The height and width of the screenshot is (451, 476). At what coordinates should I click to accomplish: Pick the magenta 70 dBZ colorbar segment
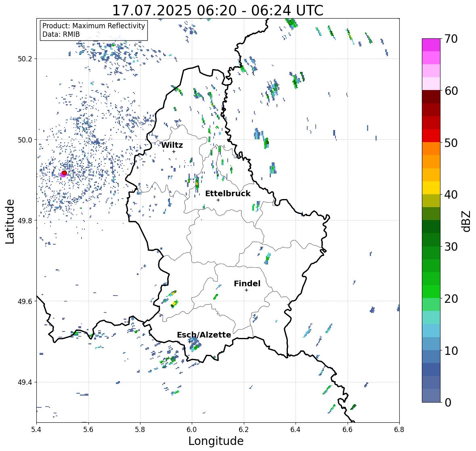tap(431, 45)
